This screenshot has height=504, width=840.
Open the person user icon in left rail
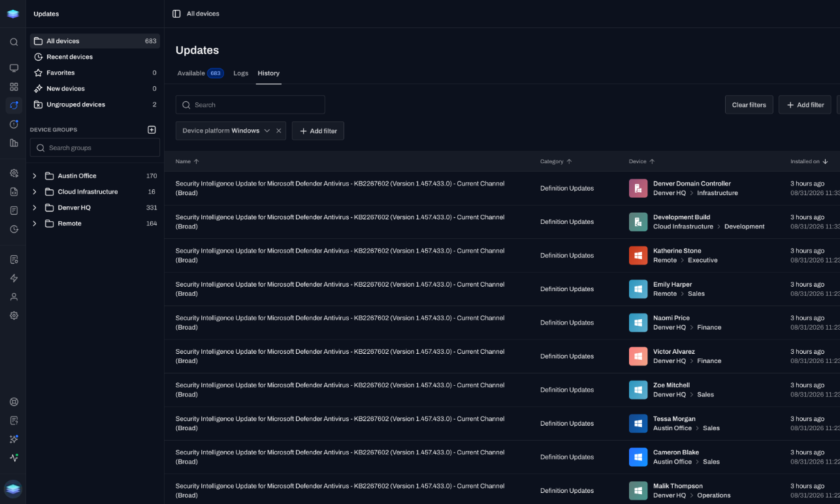(x=14, y=296)
